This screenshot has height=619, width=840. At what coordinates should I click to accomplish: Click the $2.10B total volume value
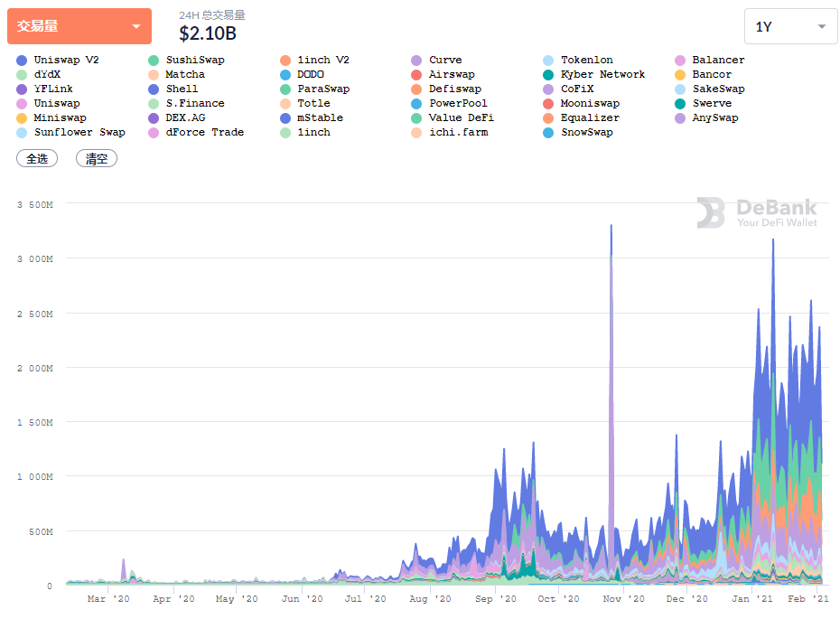coord(208,33)
